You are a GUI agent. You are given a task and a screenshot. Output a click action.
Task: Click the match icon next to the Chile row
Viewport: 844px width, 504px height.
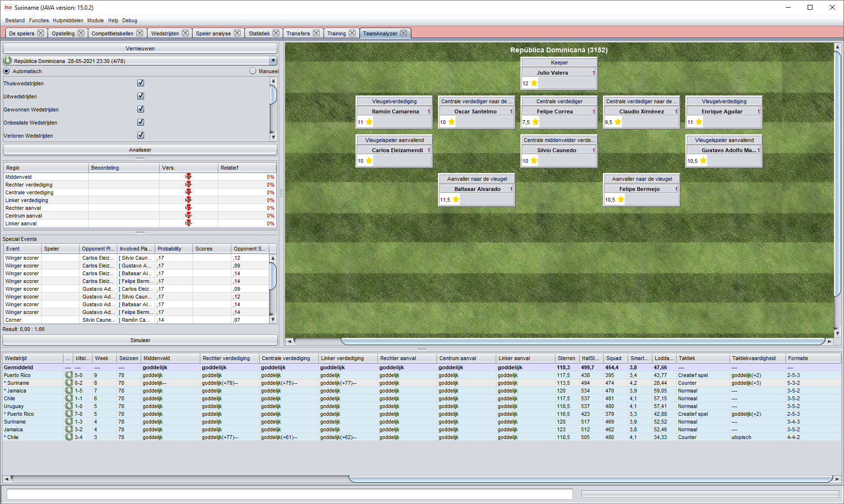(68, 398)
